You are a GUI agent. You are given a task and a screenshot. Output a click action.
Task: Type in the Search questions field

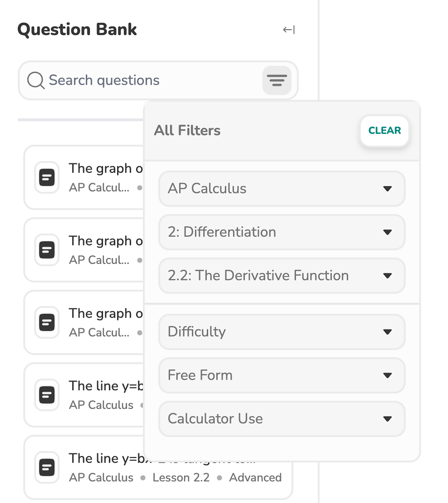coord(149,80)
